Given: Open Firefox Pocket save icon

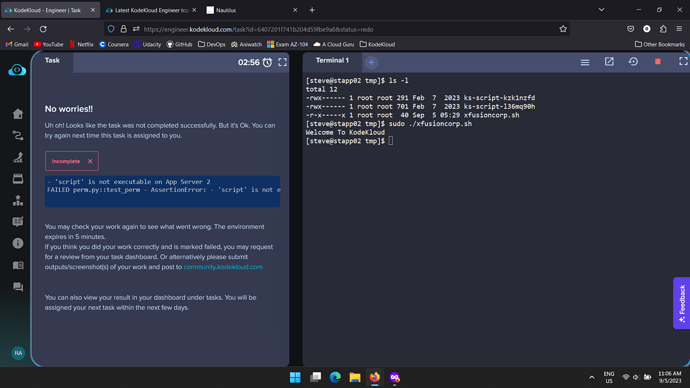Looking at the screenshot, I should 630,29.
